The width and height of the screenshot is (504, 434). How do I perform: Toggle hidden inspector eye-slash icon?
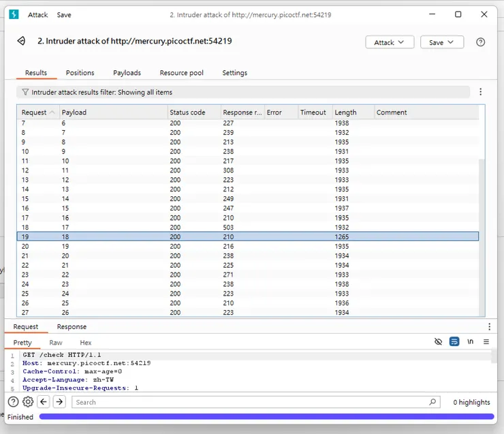point(438,342)
